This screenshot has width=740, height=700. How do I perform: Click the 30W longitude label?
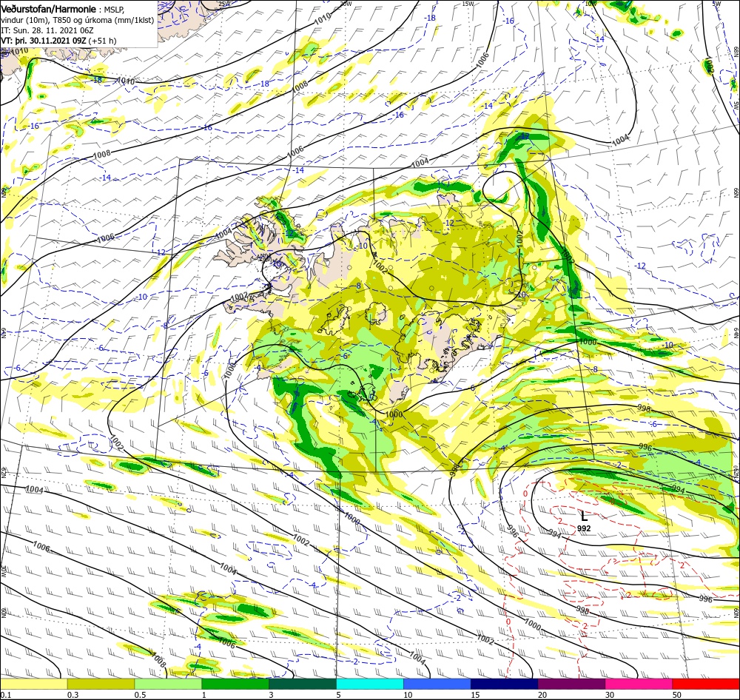[x=3, y=571]
